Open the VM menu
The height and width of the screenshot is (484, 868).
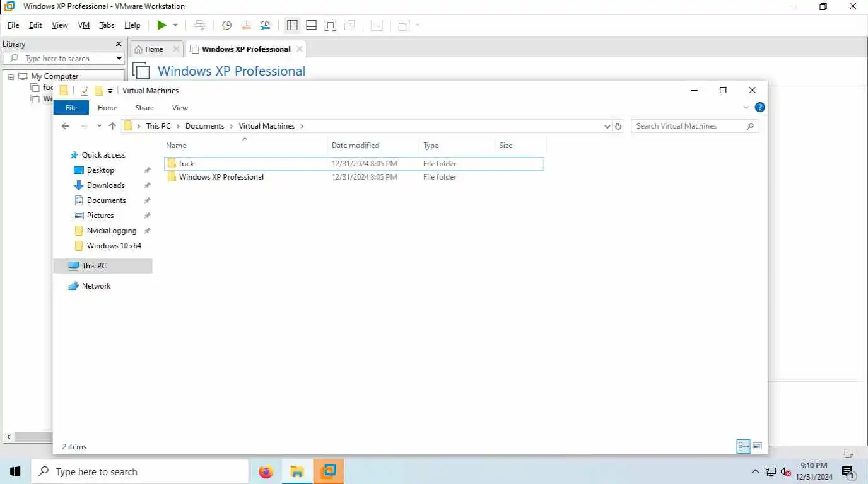click(84, 25)
